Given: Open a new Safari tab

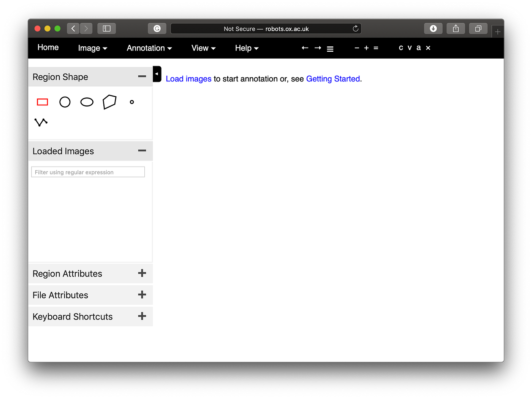Looking at the screenshot, I should pos(498,32).
